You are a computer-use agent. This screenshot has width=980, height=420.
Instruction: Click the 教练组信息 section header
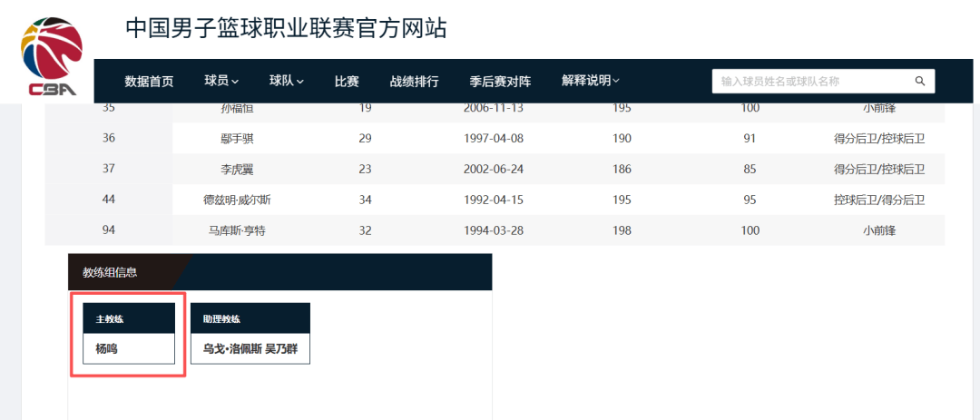click(x=110, y=272)
